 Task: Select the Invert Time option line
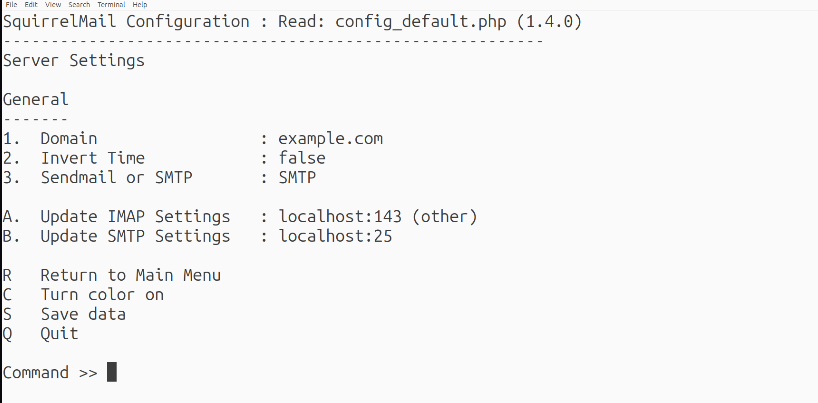(164, 158)
